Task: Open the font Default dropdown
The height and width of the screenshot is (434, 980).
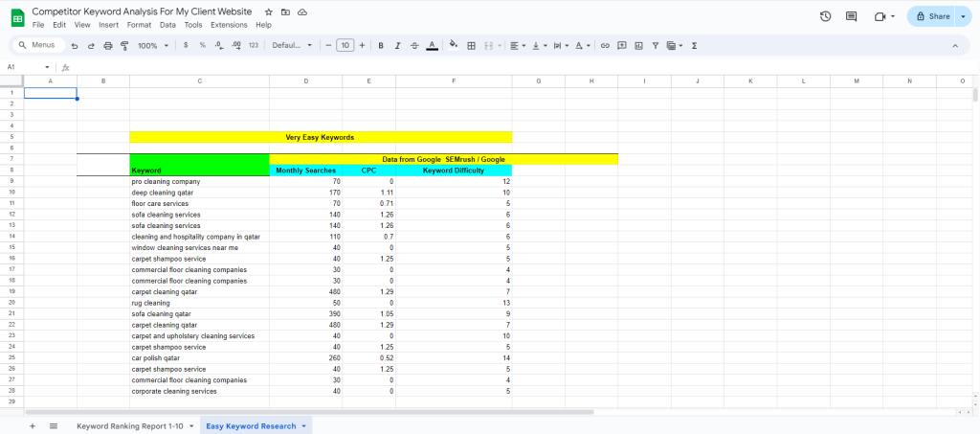Action: 292,45
